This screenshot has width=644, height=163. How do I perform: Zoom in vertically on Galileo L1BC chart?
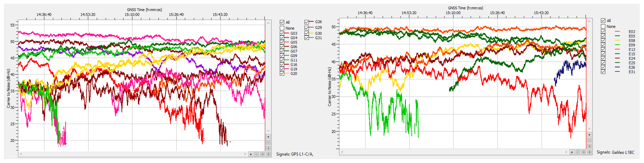(589, 135)
